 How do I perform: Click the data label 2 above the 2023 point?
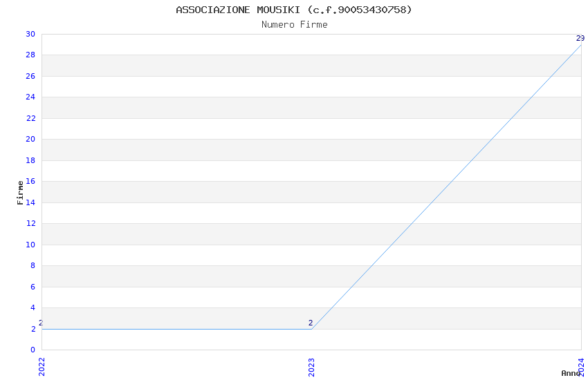tap(311, 323)
